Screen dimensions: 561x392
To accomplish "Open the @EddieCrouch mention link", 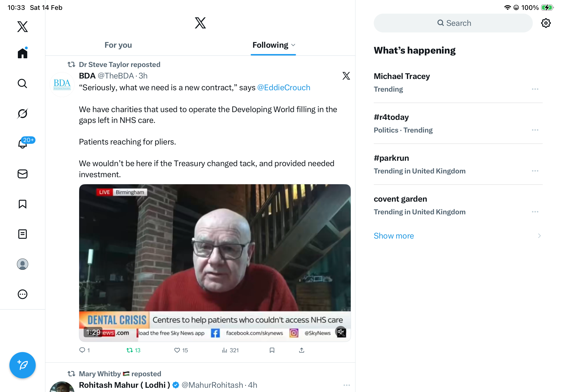I will (x=284, y=87).
